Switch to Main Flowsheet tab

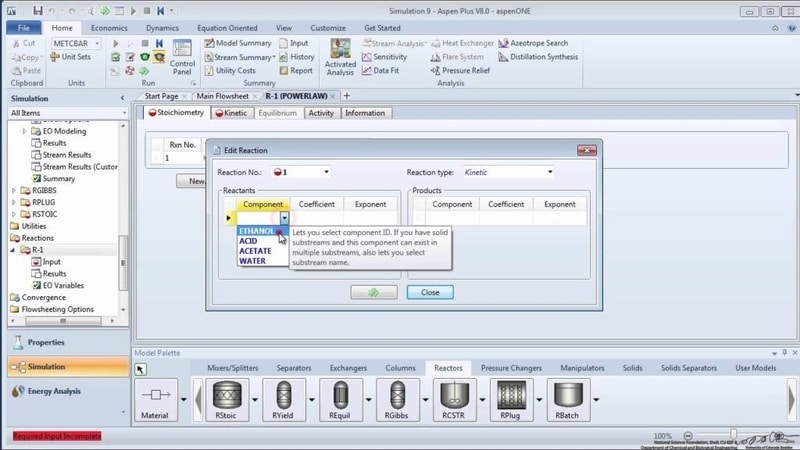(x=223, y=96)
